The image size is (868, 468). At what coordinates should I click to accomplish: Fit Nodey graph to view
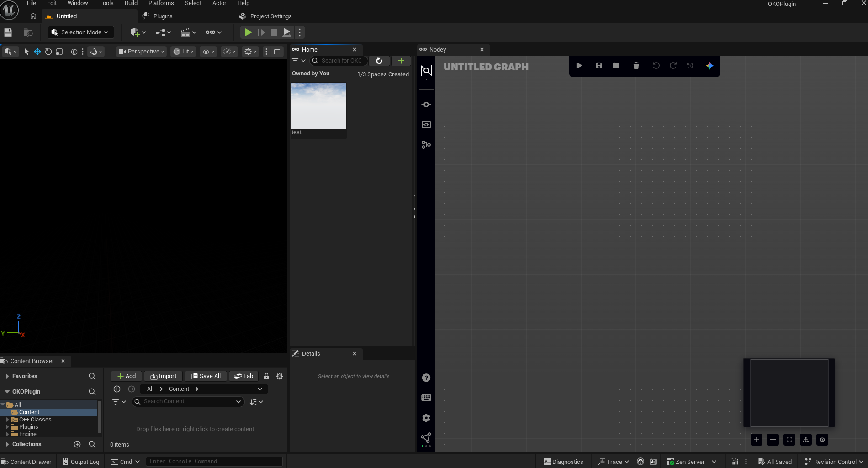coord(789,440)
